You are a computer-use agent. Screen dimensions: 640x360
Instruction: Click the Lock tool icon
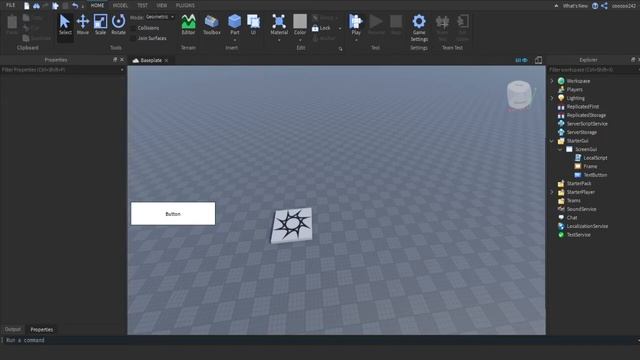315,28
